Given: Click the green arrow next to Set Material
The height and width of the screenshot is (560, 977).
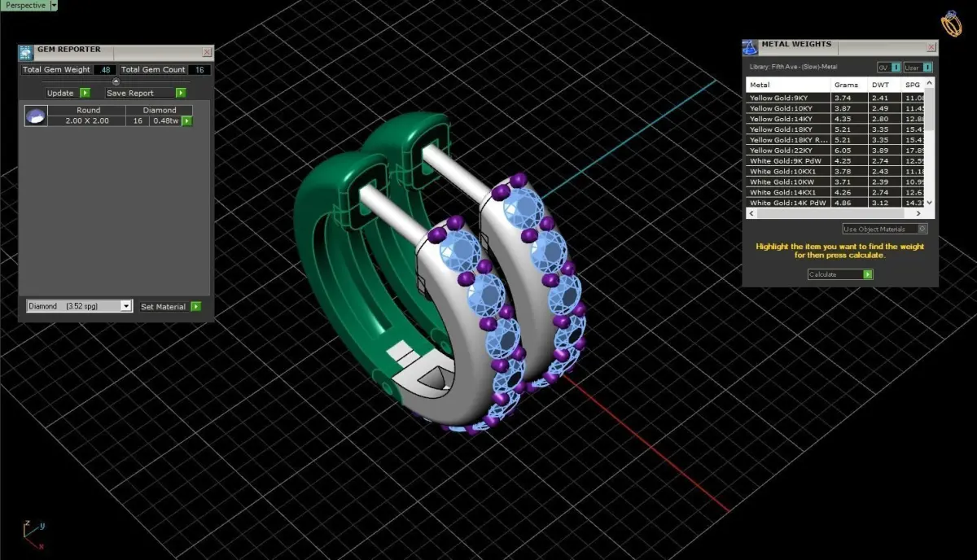Looking at the screenshot, I should tap(195, 307).
